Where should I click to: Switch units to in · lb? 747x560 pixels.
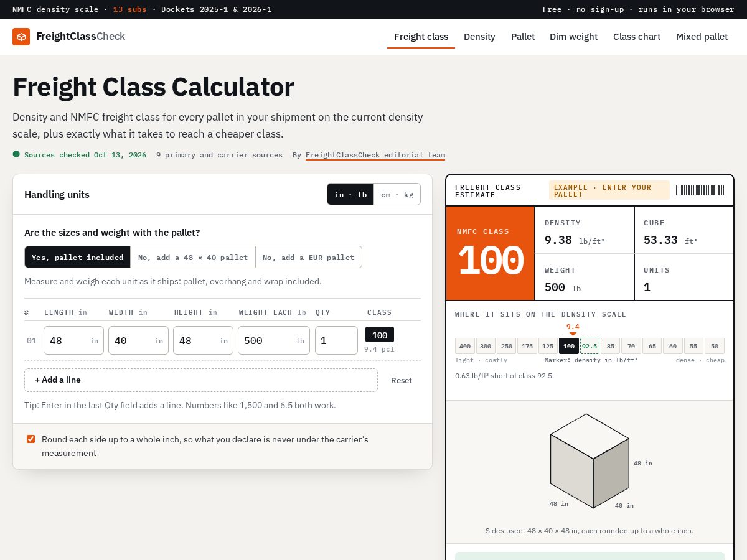(x=350, y=194)
